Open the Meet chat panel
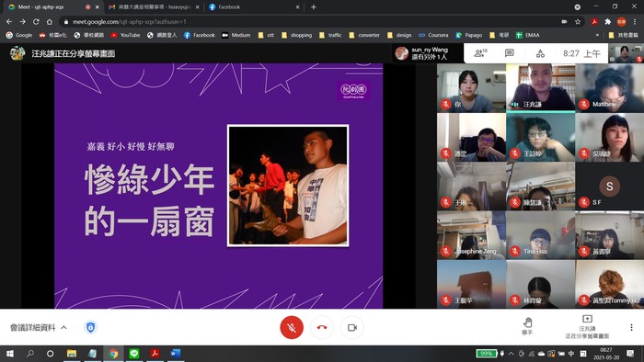 pos(510,53)
